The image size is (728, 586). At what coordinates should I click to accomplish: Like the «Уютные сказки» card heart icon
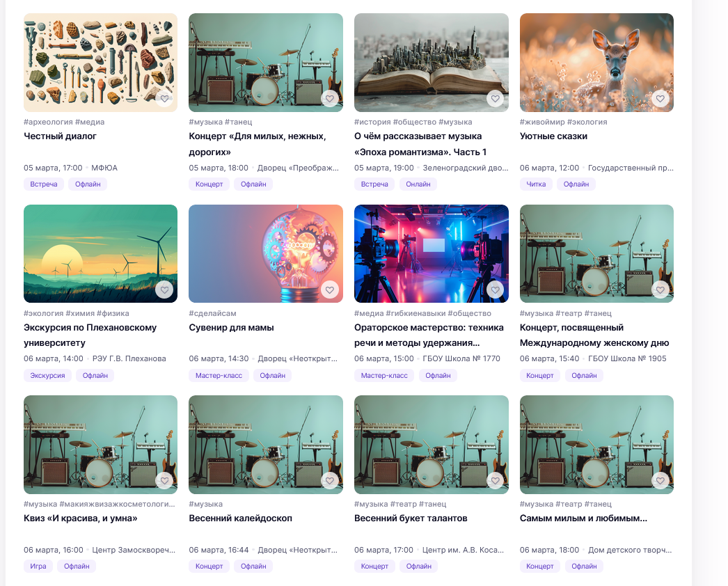(660, 98)
